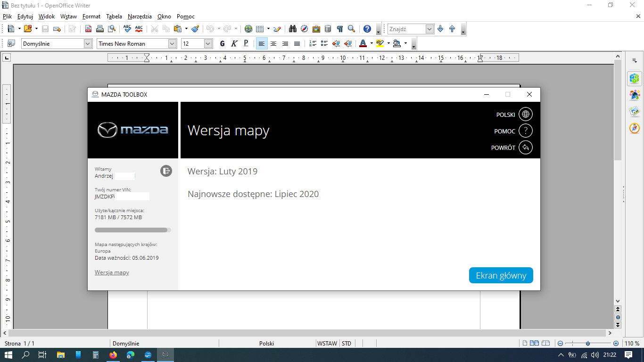Click the Znajdź search input field
The width and height of the screenshot is (644, 362).
click(x=406, y=29)
